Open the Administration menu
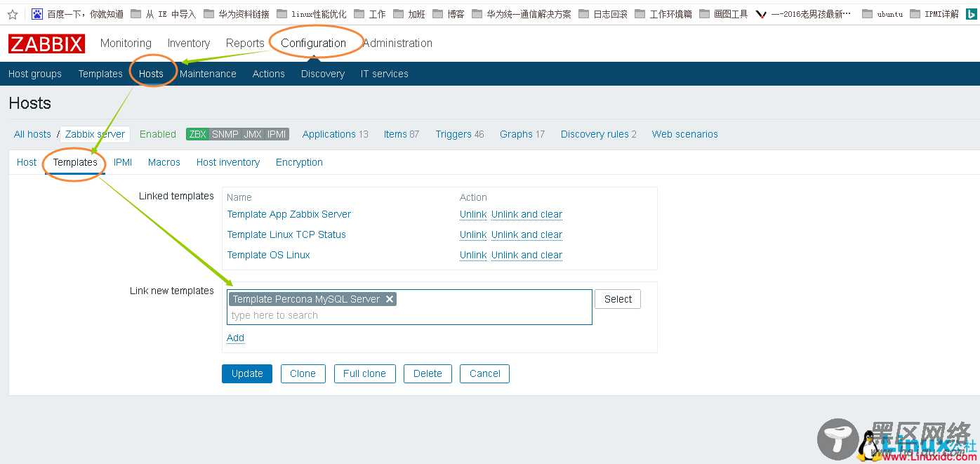 (397, 44)
